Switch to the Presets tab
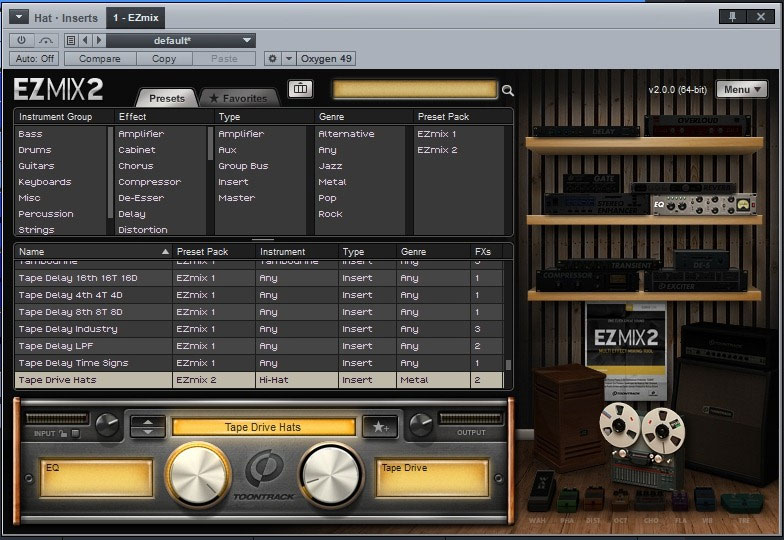 pos(167,98)
